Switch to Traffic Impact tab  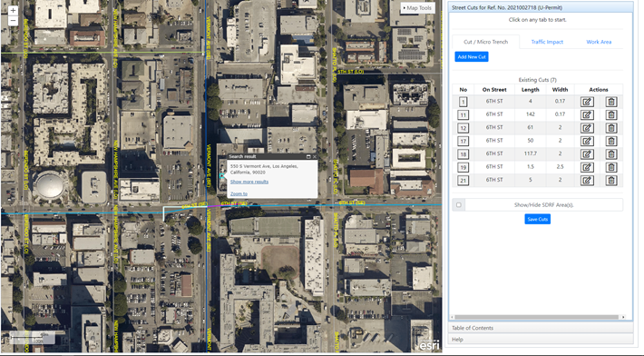click(x=547, y=42)
